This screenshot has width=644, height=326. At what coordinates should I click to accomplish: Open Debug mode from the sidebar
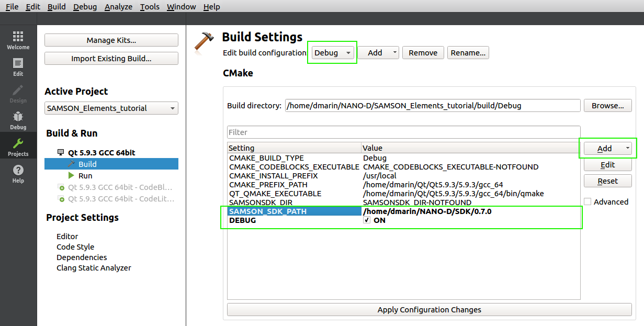click(x=18, y=119)
